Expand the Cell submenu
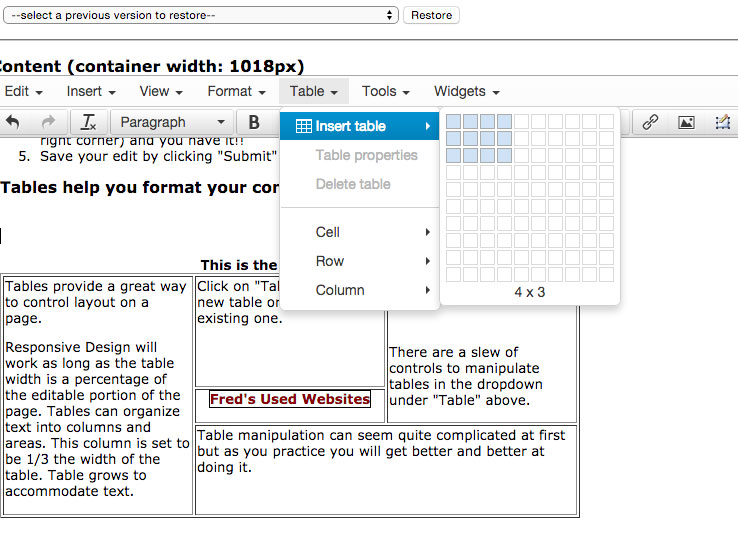The height and width of the screenshot is (540, 738). 360,232
